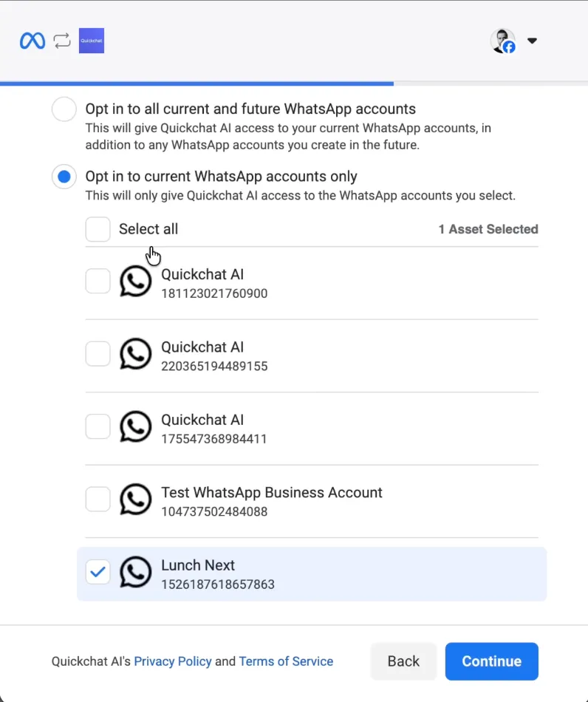Open Quickchat AI's Privacy Policy link
Viewport: 588px width, 702px height.
tap(173, 661)
